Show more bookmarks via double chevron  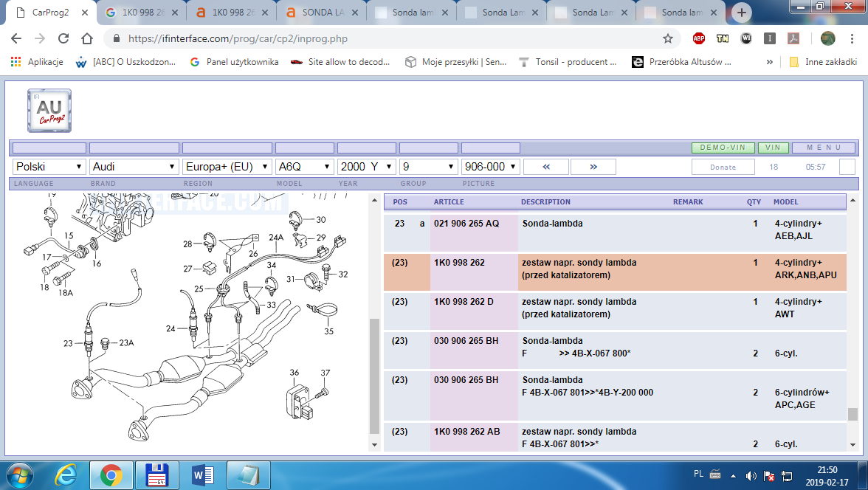[x=769, y=62]
